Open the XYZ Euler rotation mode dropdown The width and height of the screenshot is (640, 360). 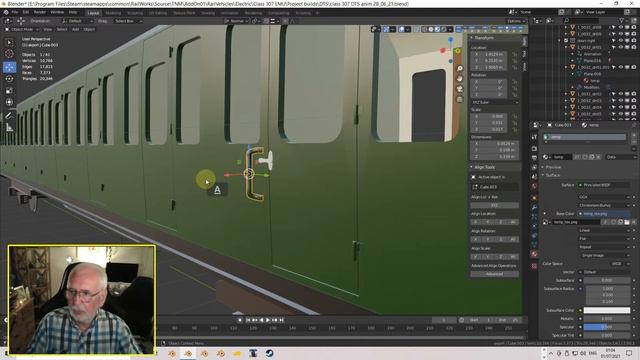click(x=494, y=102)
